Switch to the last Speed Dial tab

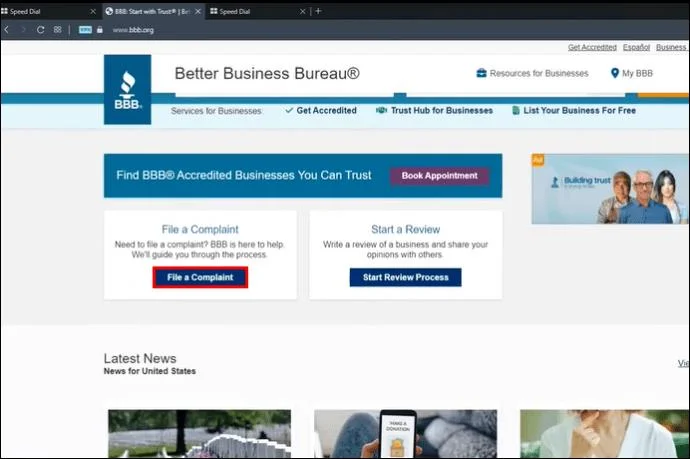tap(257, 11)
